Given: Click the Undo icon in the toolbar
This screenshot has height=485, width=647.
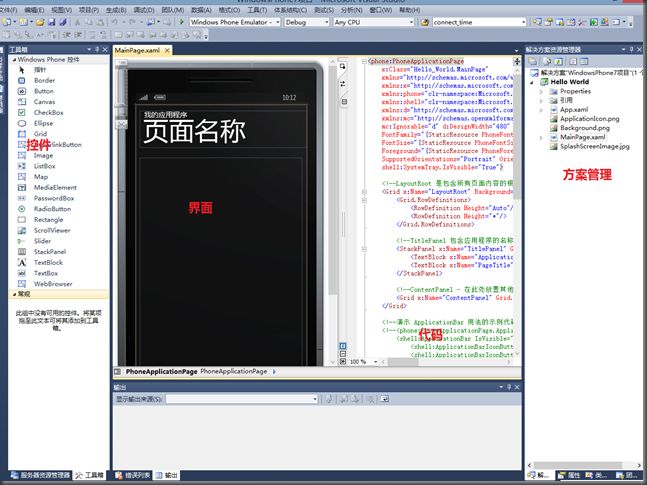Looking at the screenshot, I should click(114, 22).
